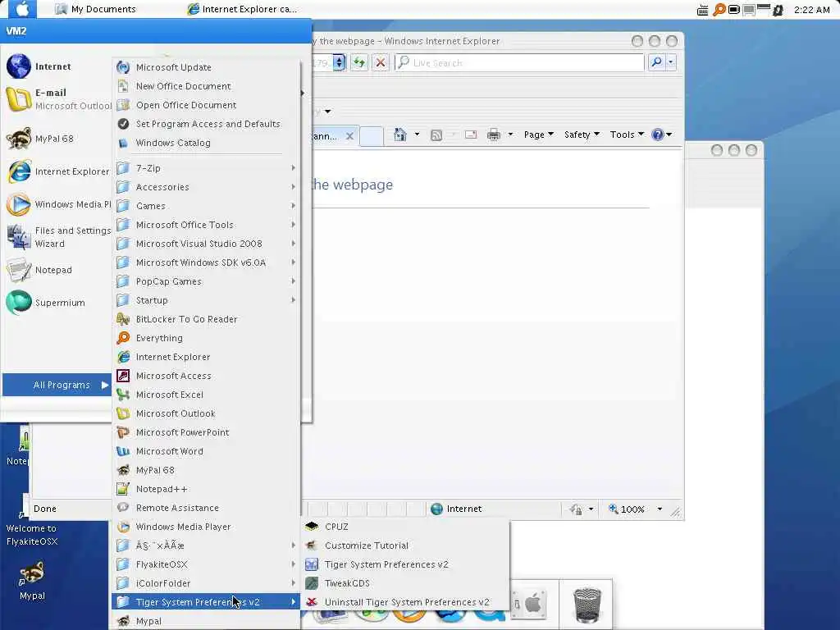Open TweakCDS from the submenu
840x630 pixels.
click(x=405, y=583)
